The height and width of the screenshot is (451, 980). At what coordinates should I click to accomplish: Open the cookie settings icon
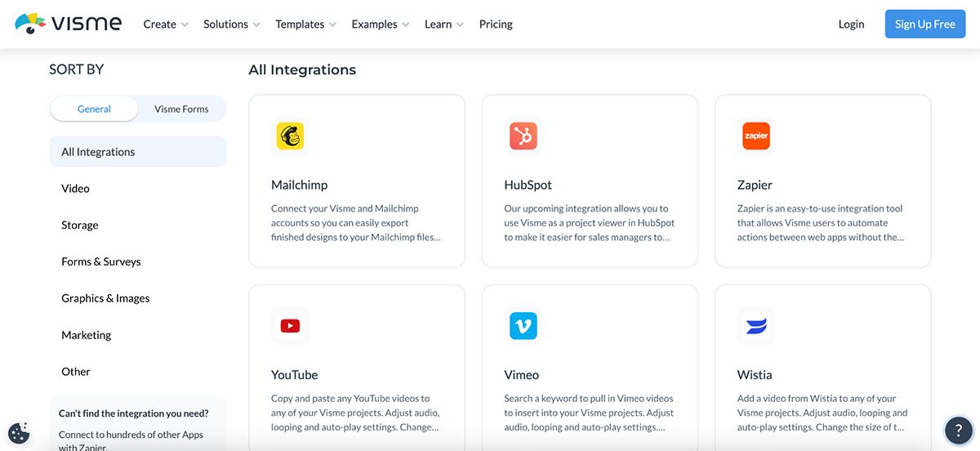point(19,433)
